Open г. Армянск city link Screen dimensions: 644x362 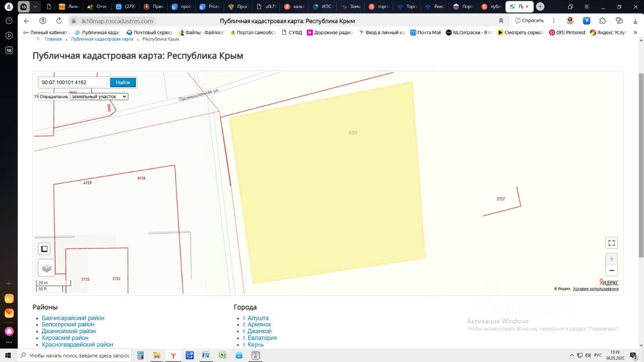257,325
